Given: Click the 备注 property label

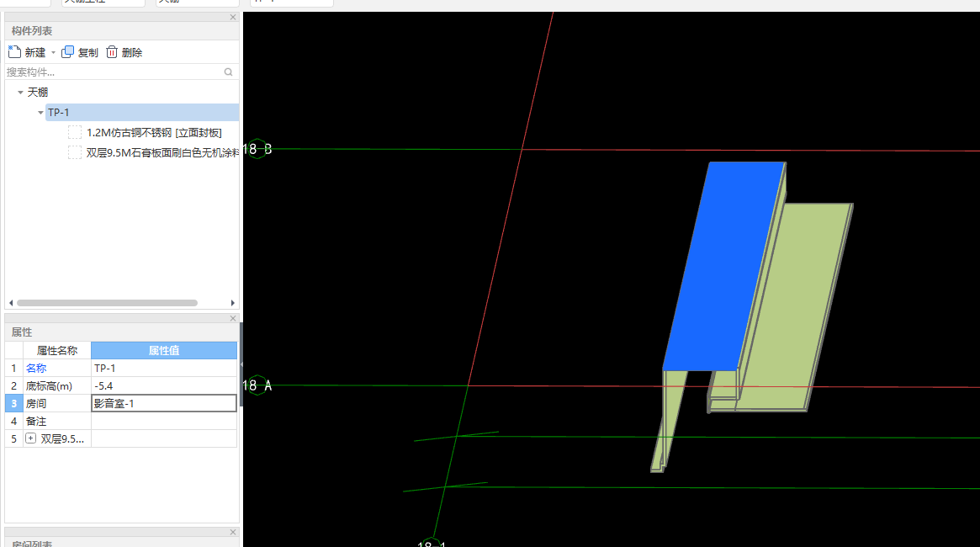Looking at the screenshot, I should click(36, 422).
